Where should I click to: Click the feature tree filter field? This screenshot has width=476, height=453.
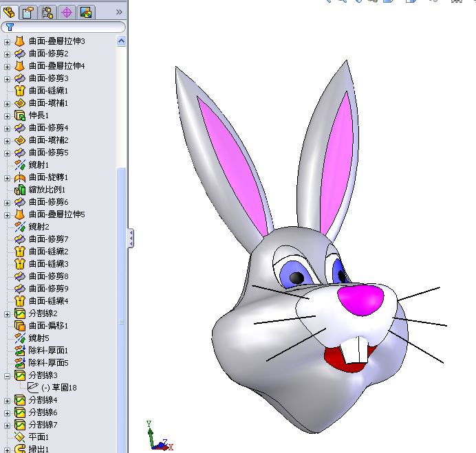(63, 27)
